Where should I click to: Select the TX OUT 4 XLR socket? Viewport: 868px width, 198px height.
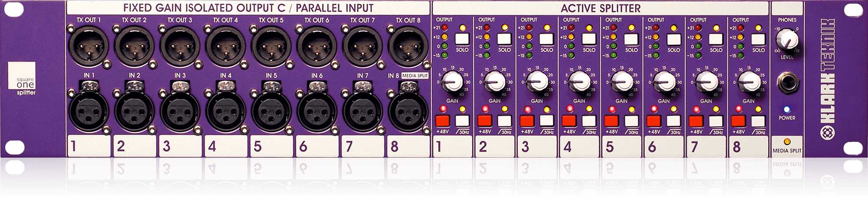pos(225,46)
